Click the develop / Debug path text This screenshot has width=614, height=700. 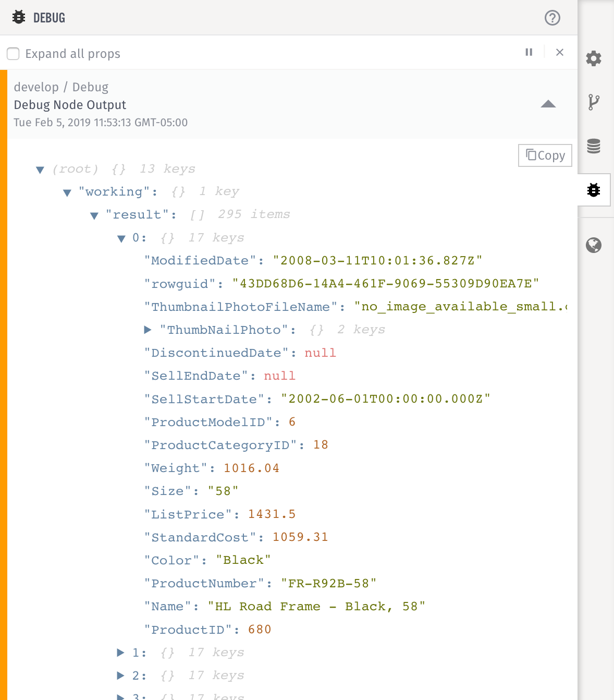[x=61, y=87]
